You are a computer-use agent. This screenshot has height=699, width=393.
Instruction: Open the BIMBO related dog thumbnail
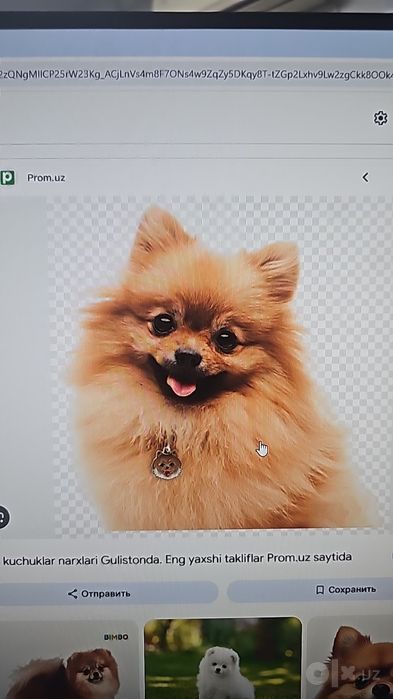coord(67,660)
